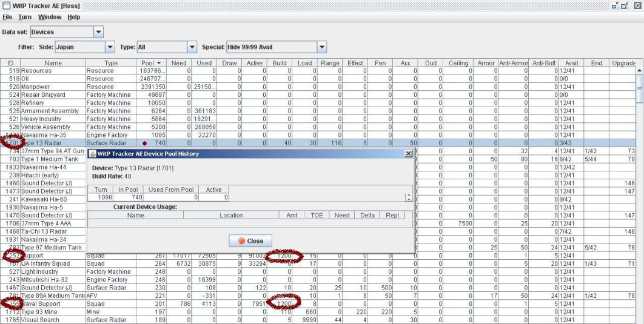Sort by the Upgrade column header

[623, 63]
